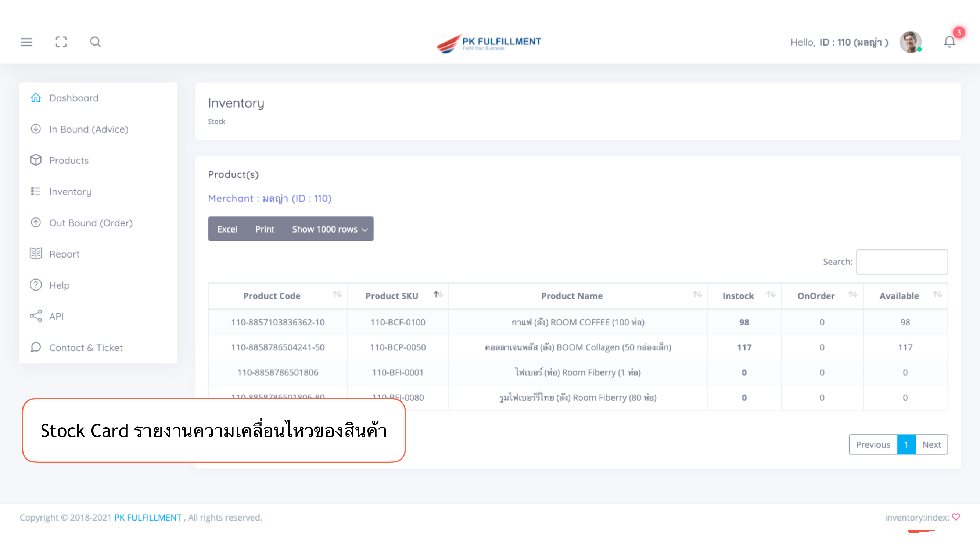Viewport: 980px width, 551px height.
Task: Open In Bound (Advice) menu
Action: [x=88, y=129]
